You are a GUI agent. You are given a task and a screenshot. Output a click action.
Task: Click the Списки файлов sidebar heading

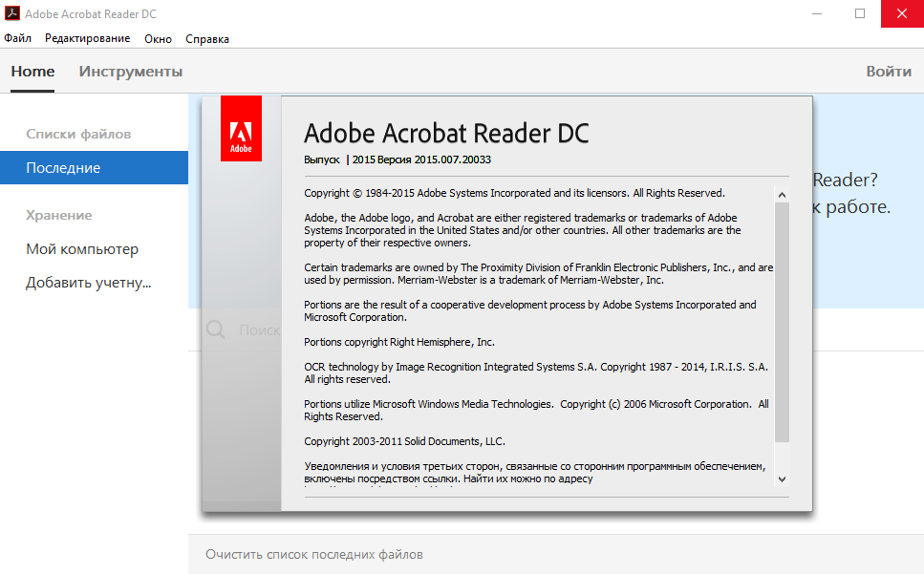78,135
